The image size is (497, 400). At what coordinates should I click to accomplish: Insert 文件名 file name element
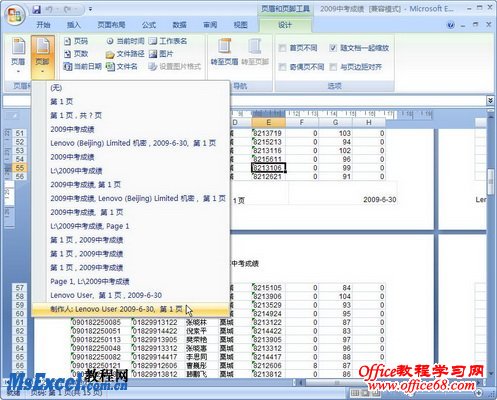click(x=122, y=66)
